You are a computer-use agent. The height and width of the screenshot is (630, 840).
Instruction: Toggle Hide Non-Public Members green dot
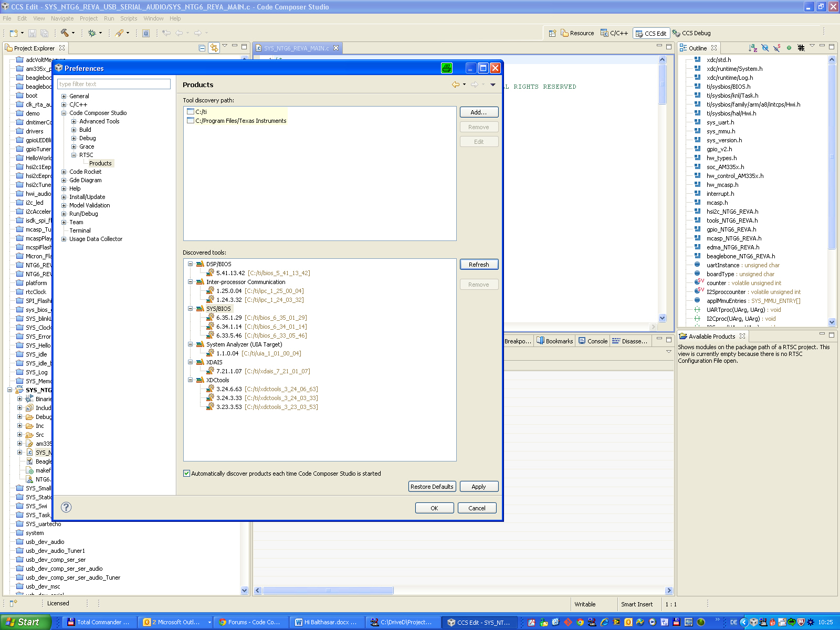789,48
